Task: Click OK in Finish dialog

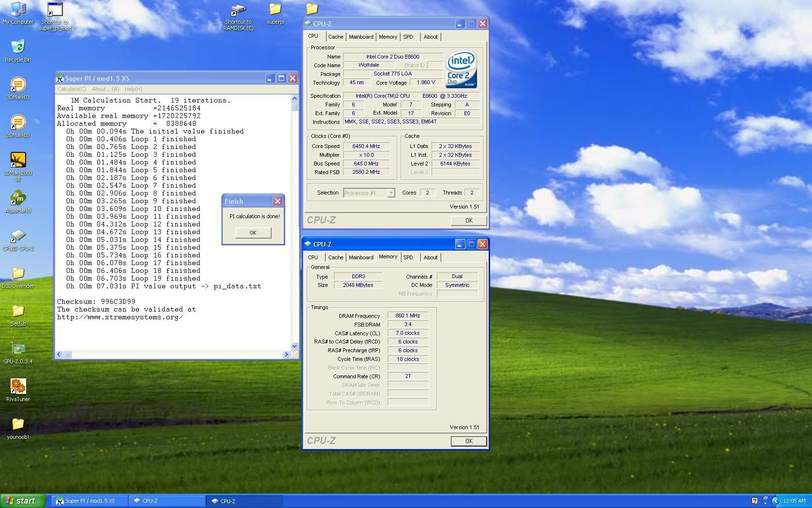Action: 253,233
